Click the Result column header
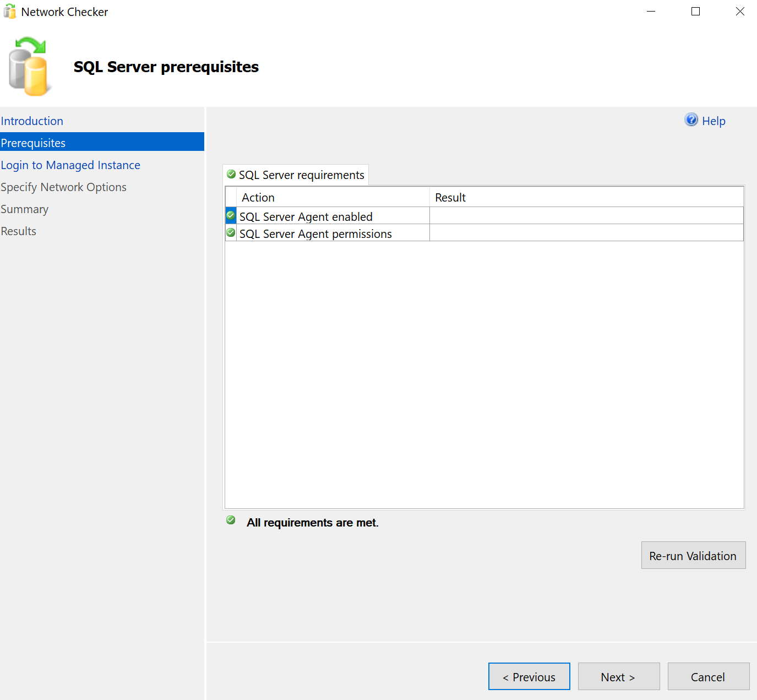 tap(586, 197)
